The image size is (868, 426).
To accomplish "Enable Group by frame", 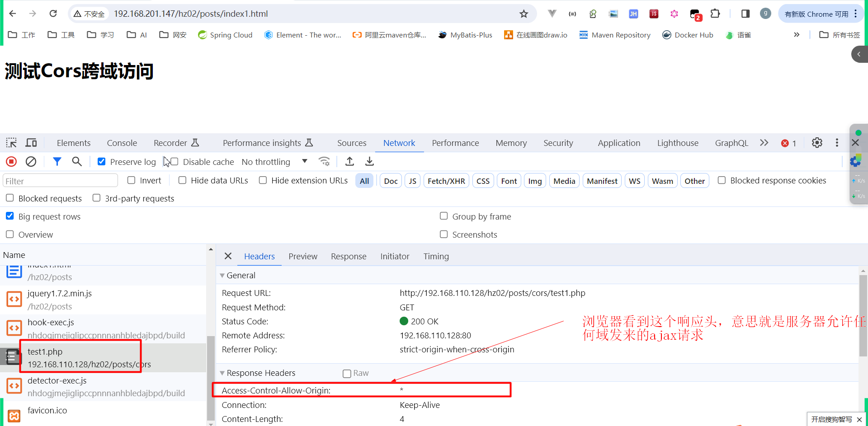I will pyautogui.click(x=444, y=216).
